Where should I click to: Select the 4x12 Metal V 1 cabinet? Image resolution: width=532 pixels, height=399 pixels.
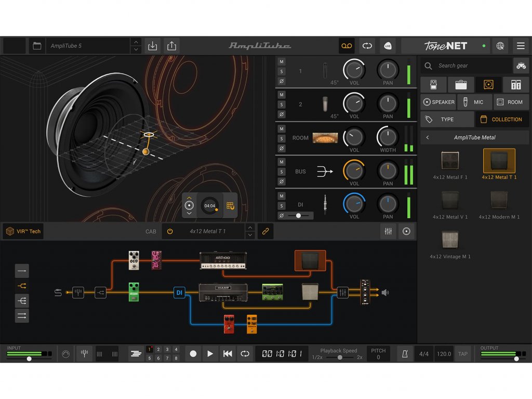[450, 205]
